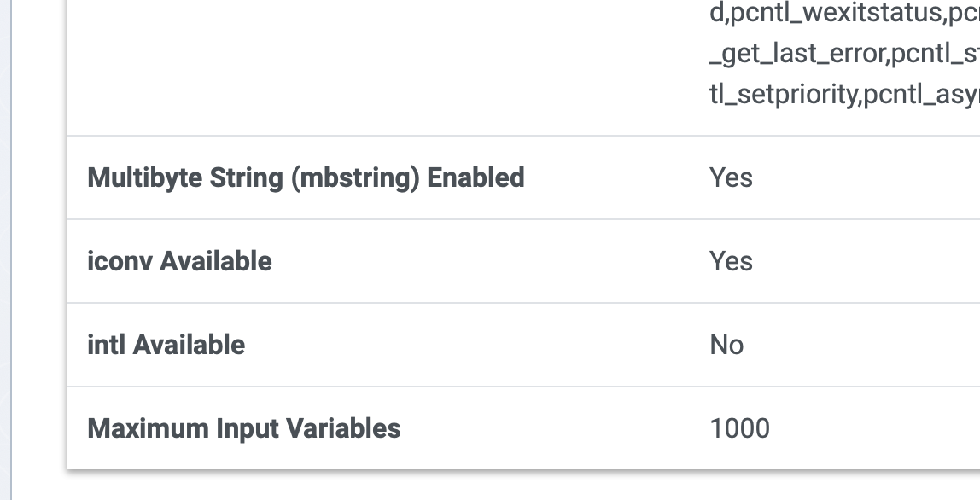Click the word Multibyte in the first label
Viewport: 980px width, 500px height.
pos(145,178)
